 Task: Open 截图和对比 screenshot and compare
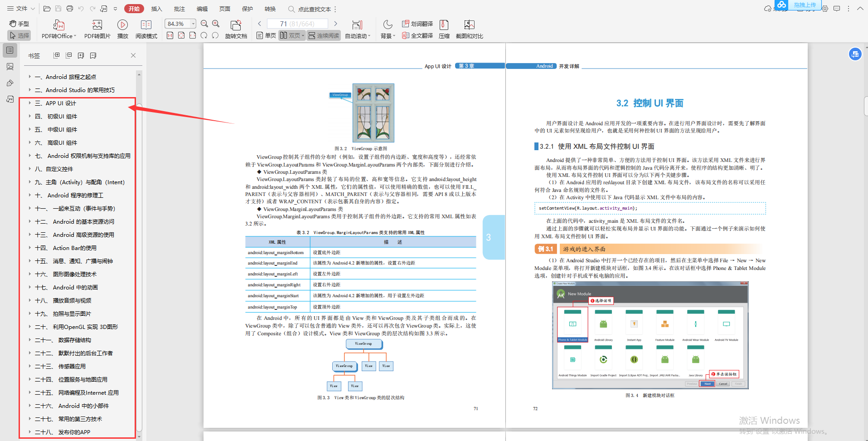(x=469, y=29)
